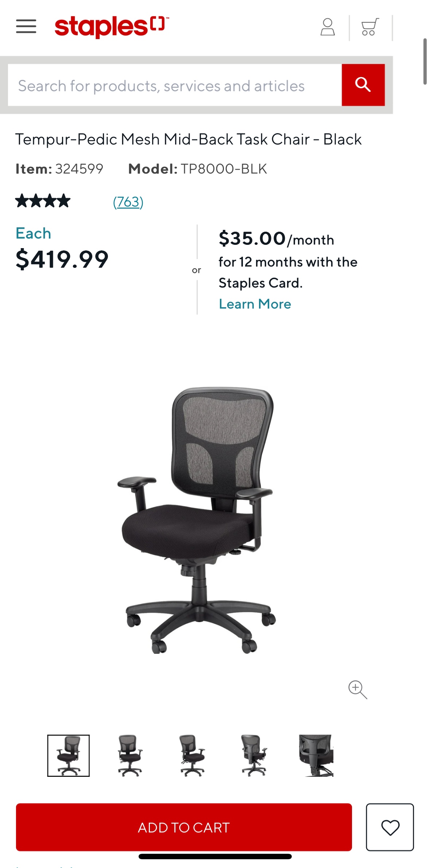Select the second chair thumbnail

click(x=130, y=755)
